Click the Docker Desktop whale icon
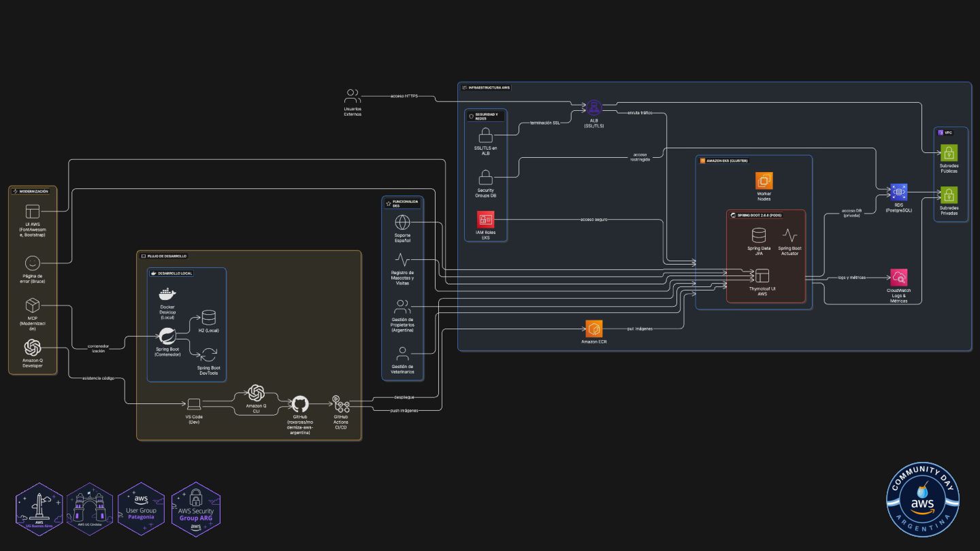980x551 pixels. [167, 294]
